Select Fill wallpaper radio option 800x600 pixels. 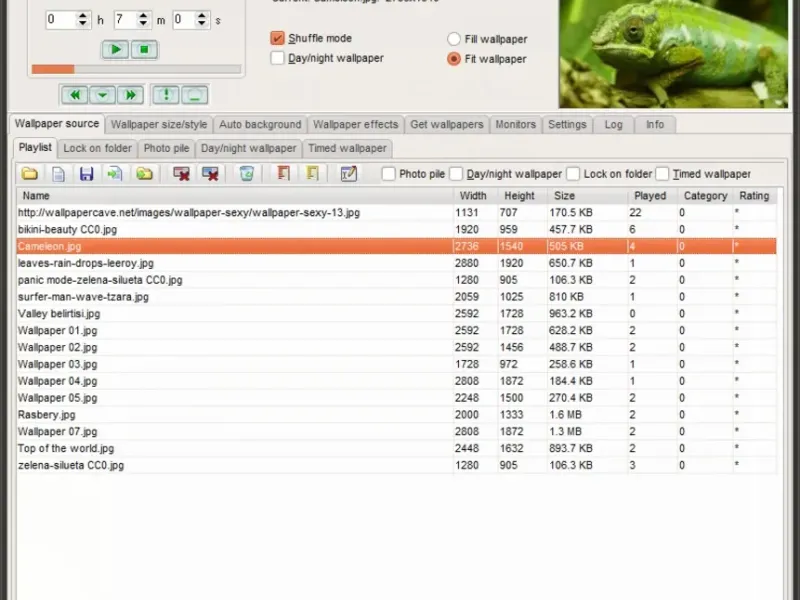(454, 39)
